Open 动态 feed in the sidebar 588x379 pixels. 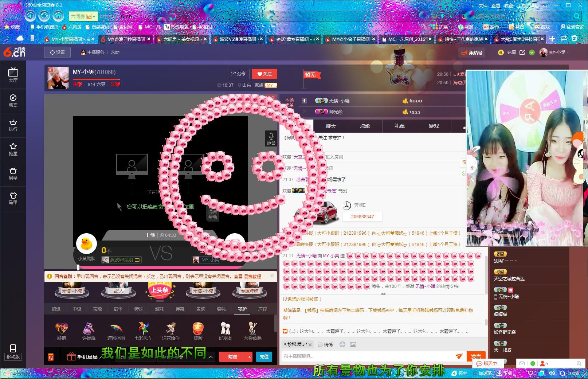coord(13,101)
